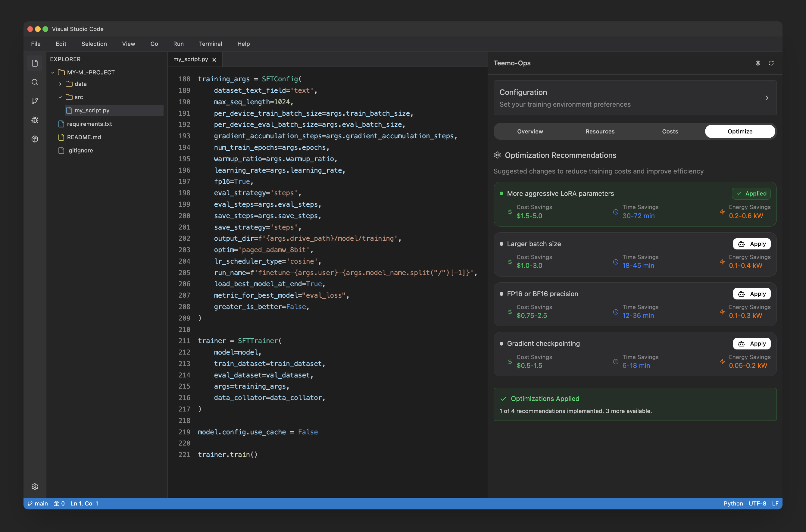
Task: Open the Selection menu
Action: 94,44
